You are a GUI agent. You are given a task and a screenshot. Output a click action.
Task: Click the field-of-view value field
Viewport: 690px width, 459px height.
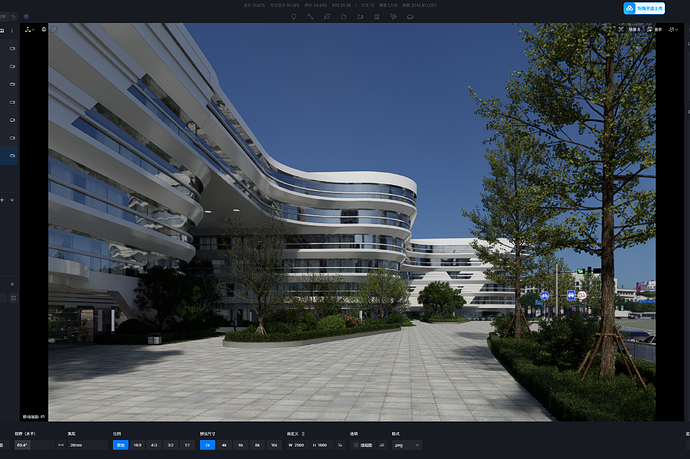tap(25, 444)
